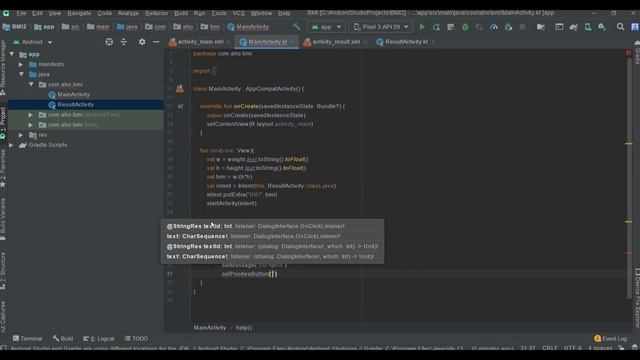The height and width of the screenshot is (360, 640).
Task: Hide the Project panel with minus icon
Action: [x=156, y=42]
